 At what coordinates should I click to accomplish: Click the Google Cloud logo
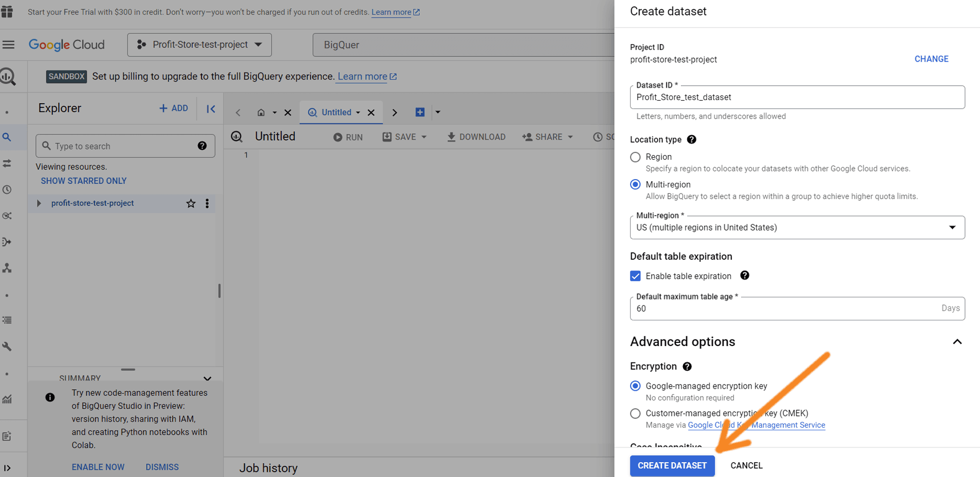[x=66, y=45]
